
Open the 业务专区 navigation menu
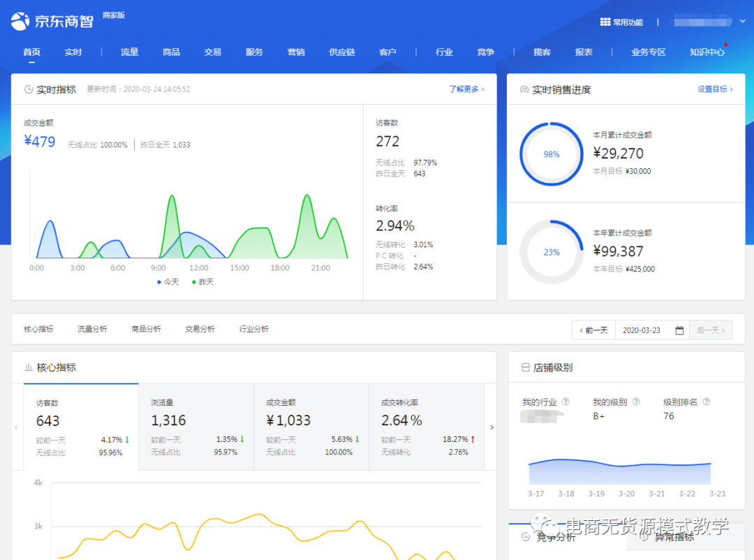pos(648,52)
